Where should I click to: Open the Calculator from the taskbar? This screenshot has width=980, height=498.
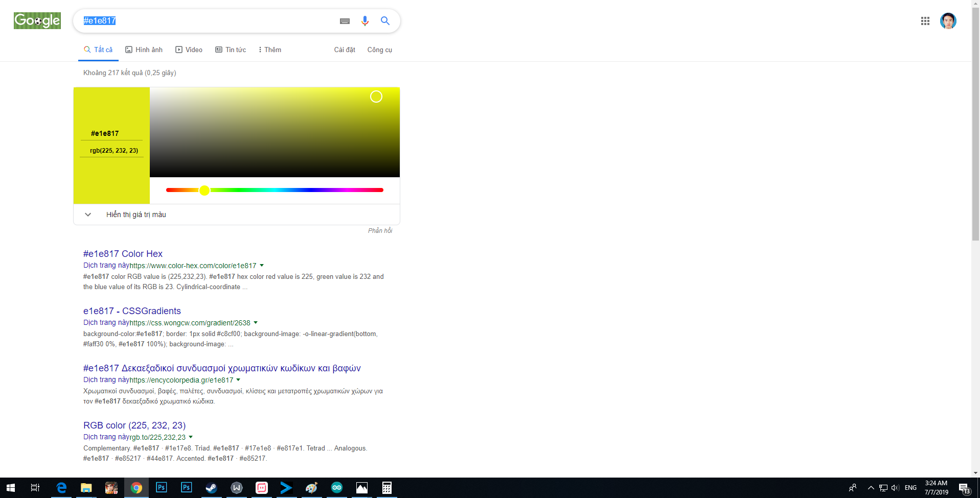pos(386,488)
